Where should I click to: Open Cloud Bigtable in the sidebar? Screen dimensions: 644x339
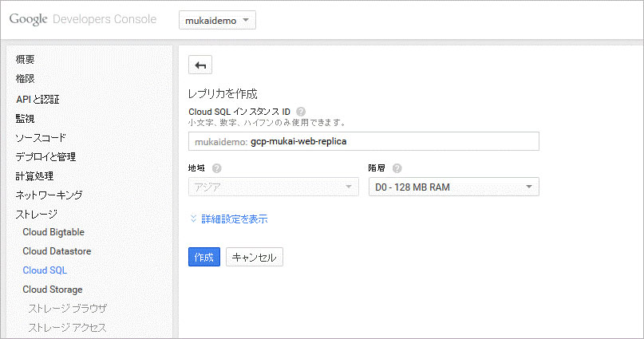pyautogui.click(x=53, y=232)
